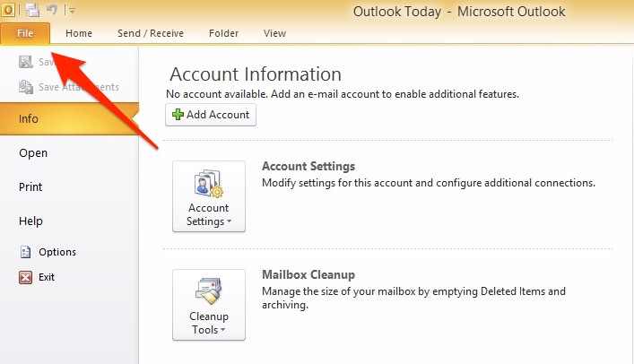Select Info in the backstage menu
The image size is (634, 364).
(x=69, y=118)
